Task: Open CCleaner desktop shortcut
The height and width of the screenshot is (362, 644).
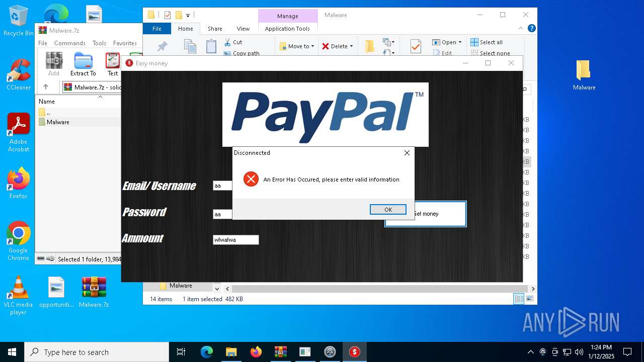Action: (19, 74)
